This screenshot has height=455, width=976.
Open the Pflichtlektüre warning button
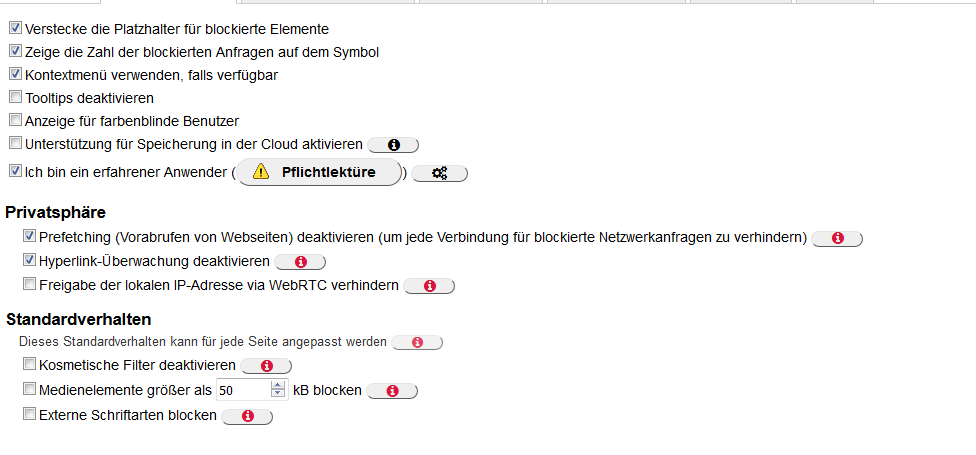(x=317, y=172)
